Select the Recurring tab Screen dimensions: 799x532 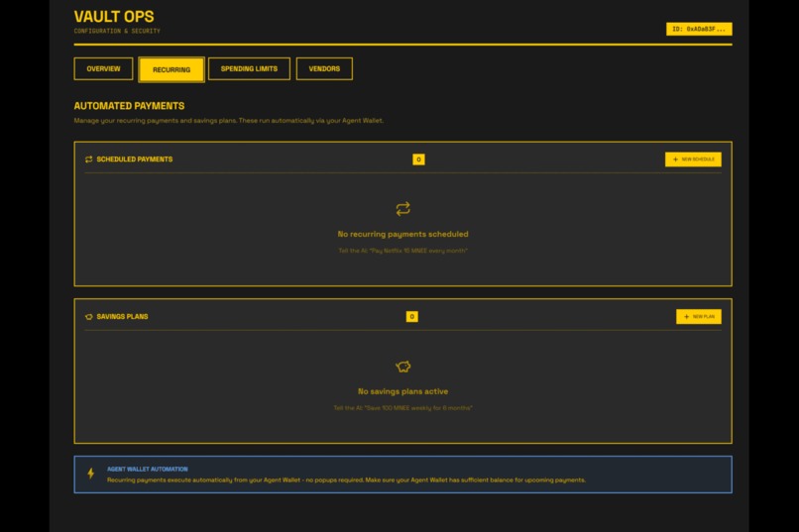[x=171, y=69]
